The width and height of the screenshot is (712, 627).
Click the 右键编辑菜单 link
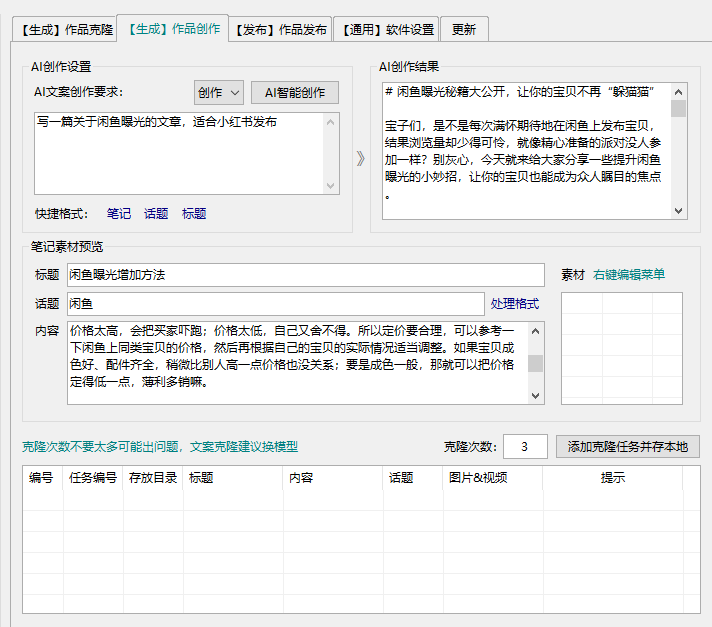click(628, 274)
